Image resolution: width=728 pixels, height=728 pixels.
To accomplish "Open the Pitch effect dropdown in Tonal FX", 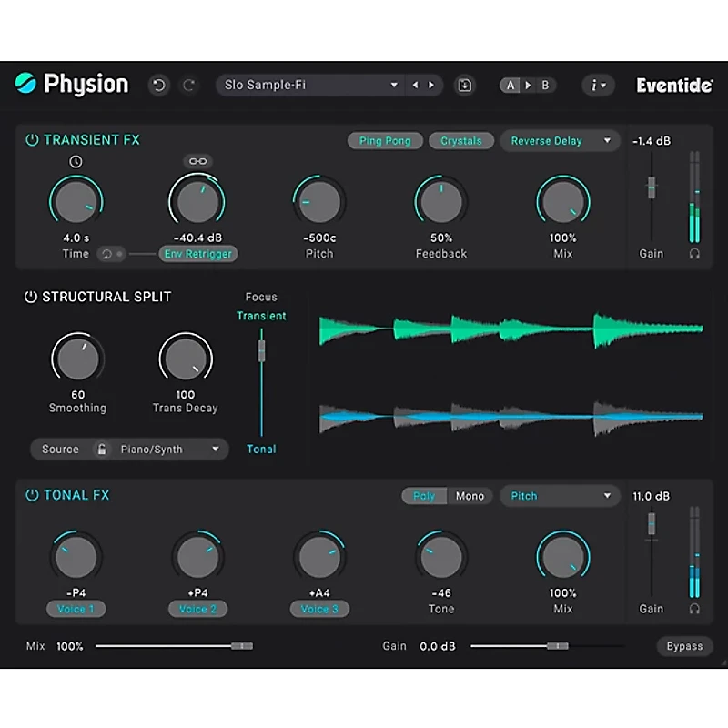I will point(560,496).
